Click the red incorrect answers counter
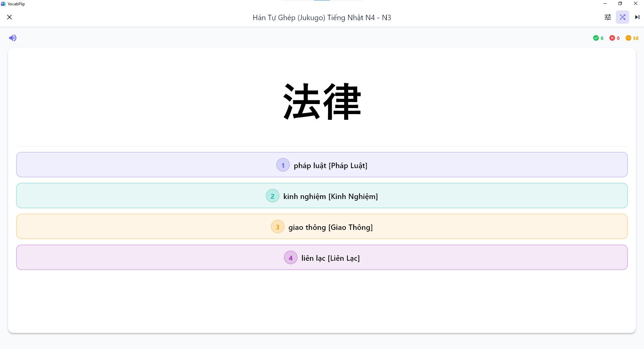The height and width of the screenshot is (349, 644). pos(614,38)
